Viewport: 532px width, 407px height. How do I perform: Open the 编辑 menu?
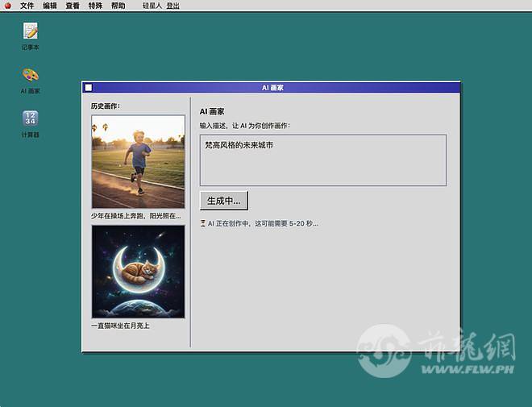(x=50, y=6)
